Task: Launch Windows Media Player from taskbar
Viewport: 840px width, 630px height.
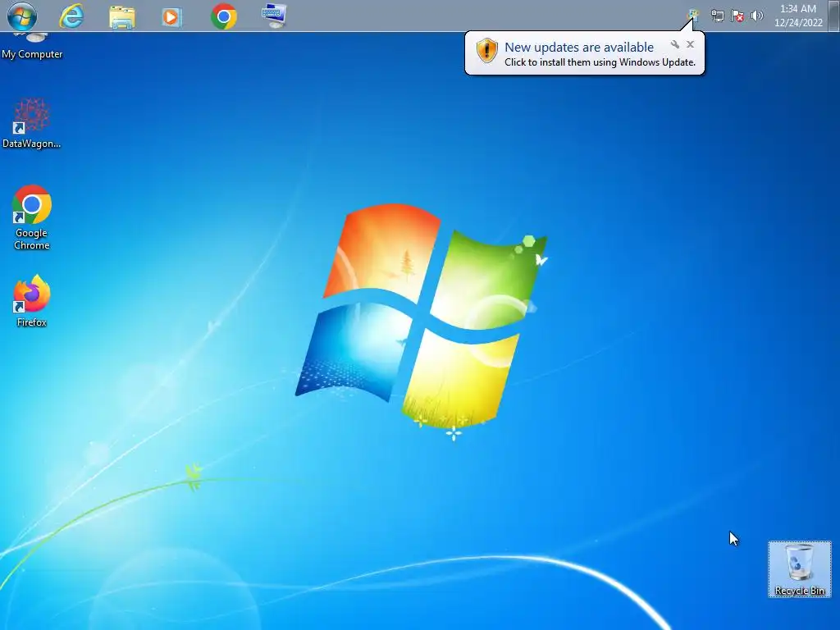Action: pos(172,17)
